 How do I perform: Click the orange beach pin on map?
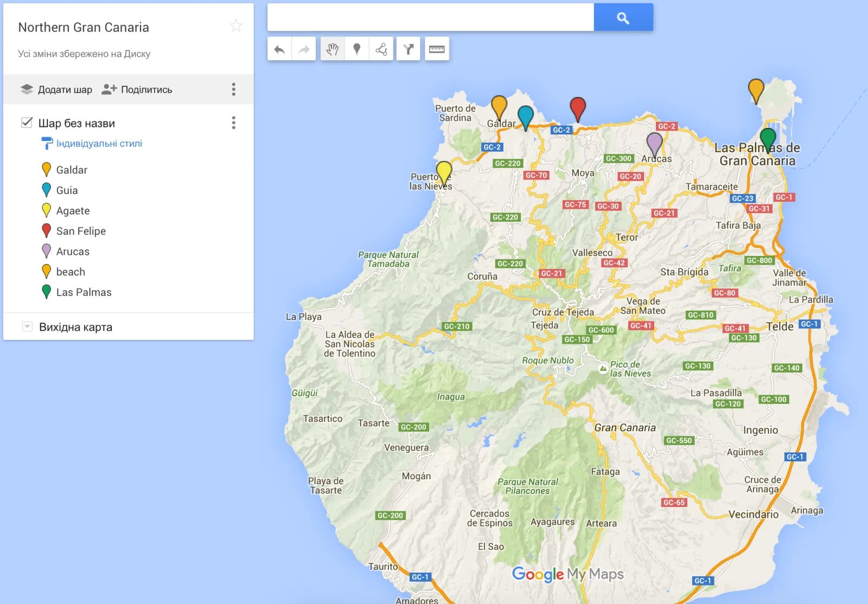pyautogui.click(x=756, y=91)
